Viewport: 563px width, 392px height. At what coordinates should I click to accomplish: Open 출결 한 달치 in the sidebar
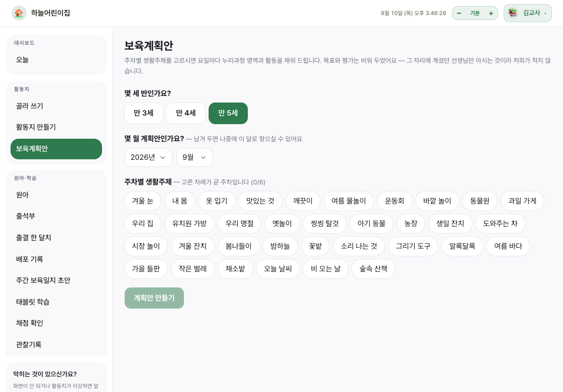(x=56, y=238)
